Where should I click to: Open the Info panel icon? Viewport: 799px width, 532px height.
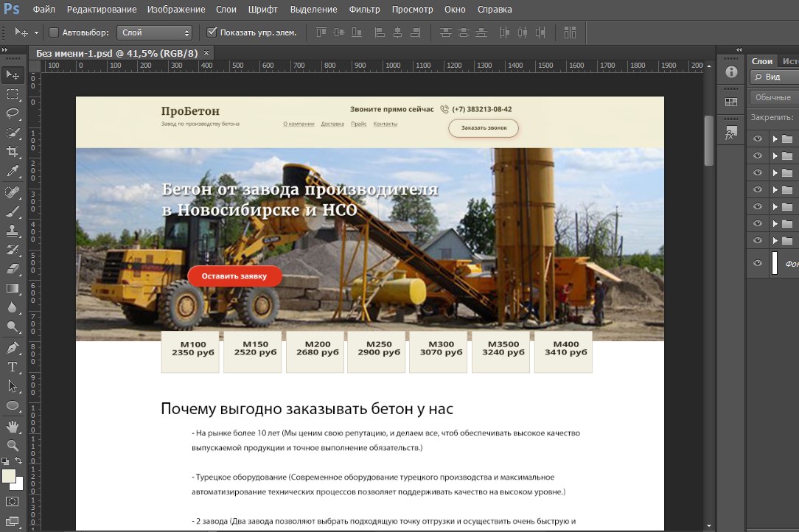click(x=730, y=72)
